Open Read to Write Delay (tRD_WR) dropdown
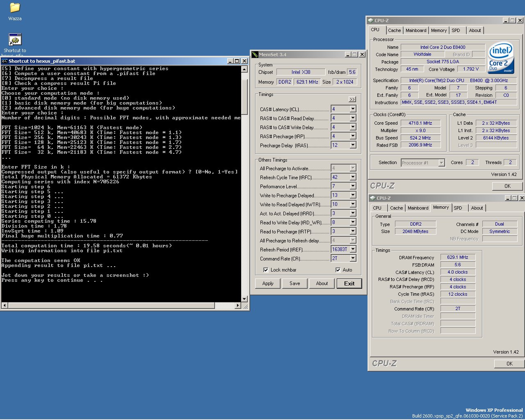The width and height of the screenshot is (525, 420). click(x=353, y=222)
